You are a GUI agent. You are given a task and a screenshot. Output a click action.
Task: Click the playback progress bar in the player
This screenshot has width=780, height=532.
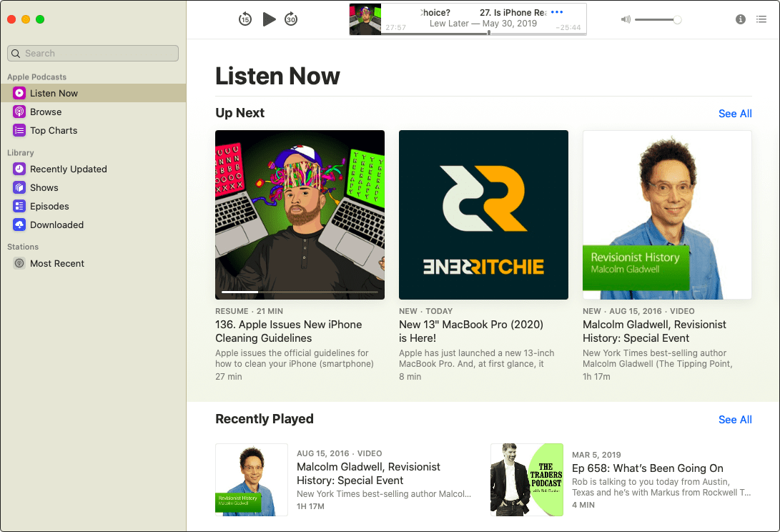coord(483,34)
